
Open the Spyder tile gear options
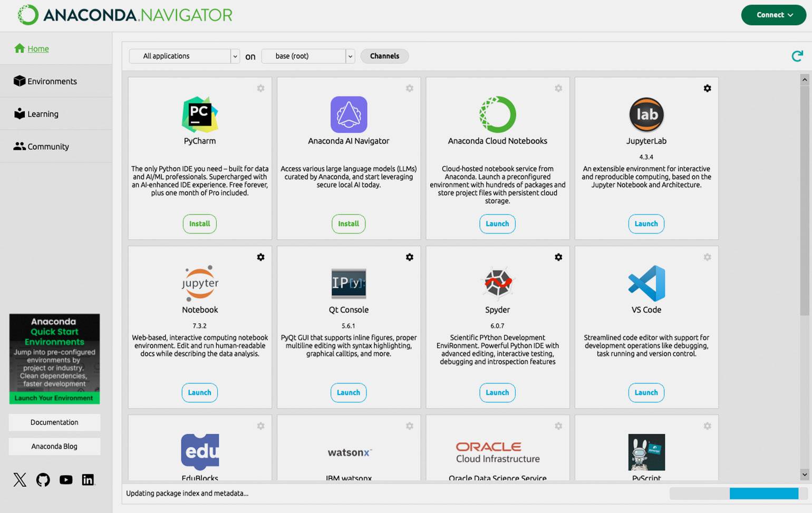point(558,257)
